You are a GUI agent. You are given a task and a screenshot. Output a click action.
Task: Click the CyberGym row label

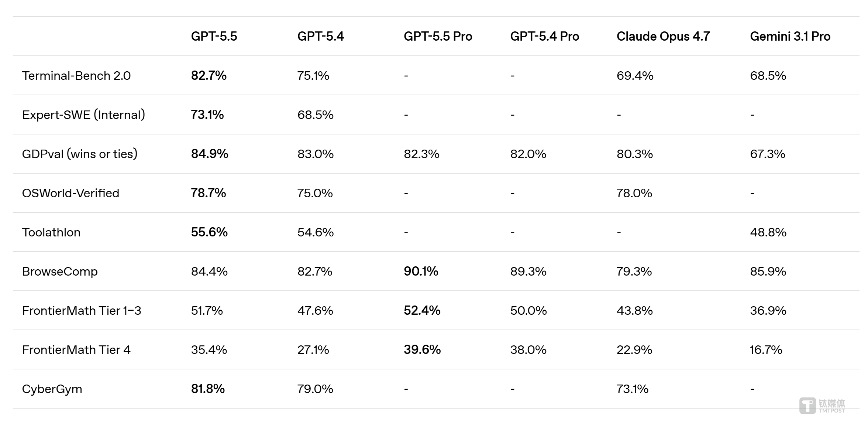pyautogui.click(x=52, y=389)
